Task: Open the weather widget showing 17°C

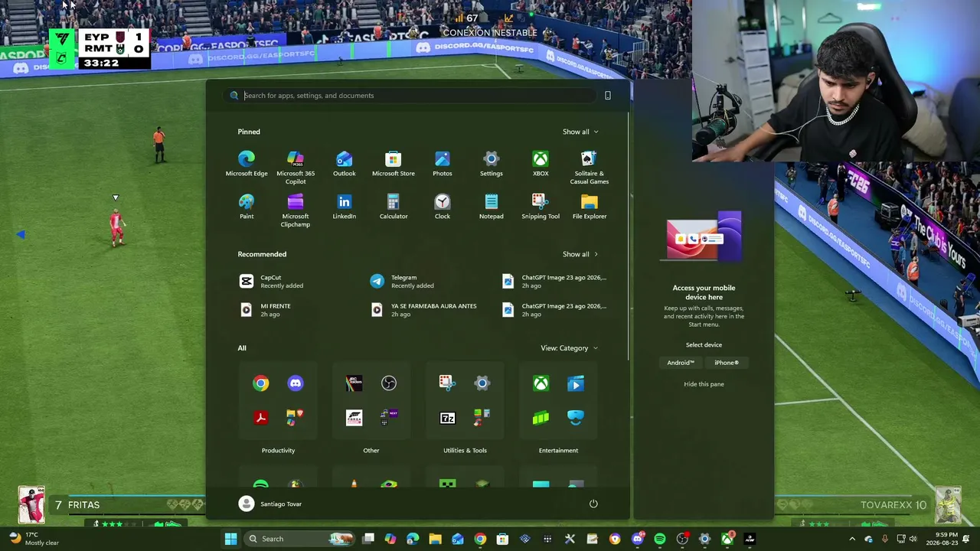Action: [34, 539]
